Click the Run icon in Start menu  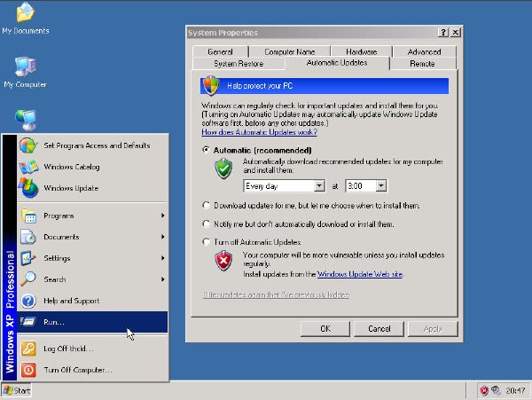pyautogui.click(x=28, y=321)
